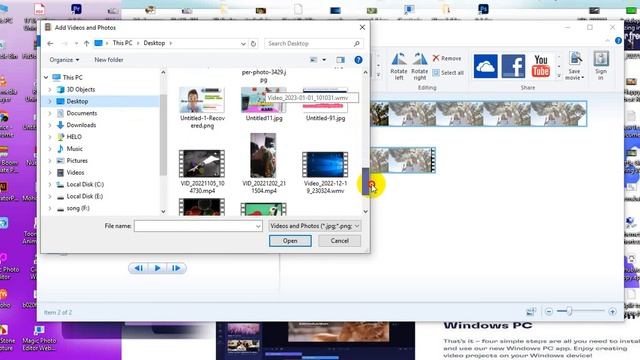
Task: Click Movie Maker zoom in plus icon
Action: pyautogui.click(x=612, y=312)
